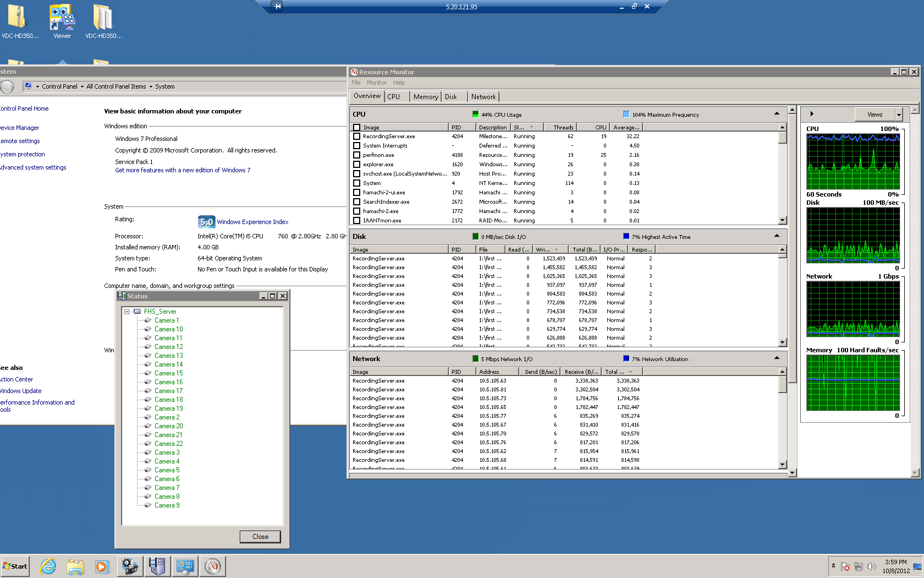The image size is (924, 578).
Task: Show hidden system tray icons
Action: pos(833,566)
